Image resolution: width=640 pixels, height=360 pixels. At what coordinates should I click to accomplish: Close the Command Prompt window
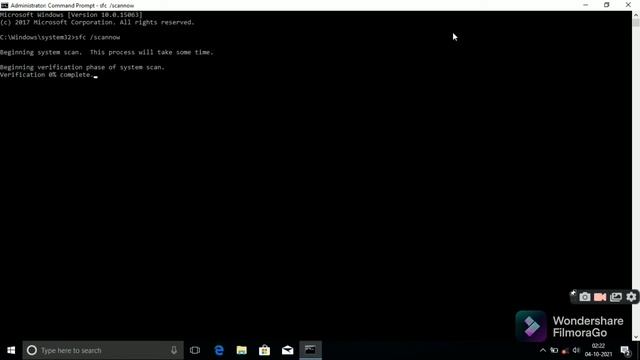point(628,5)
